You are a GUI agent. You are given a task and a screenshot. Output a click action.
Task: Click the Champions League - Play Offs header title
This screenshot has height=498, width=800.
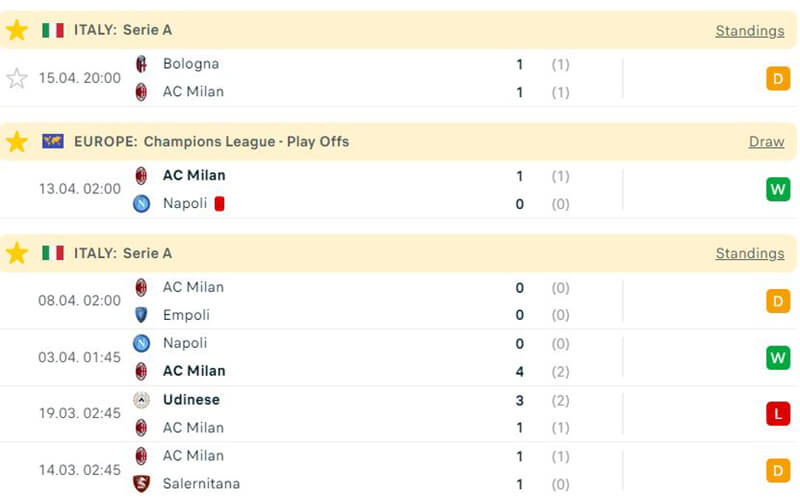click(211, 142)
